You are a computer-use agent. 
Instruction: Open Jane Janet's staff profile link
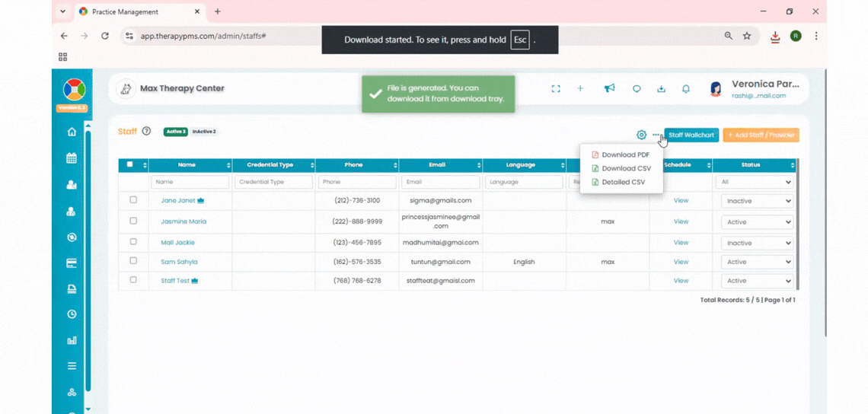[x=178, y=201]
